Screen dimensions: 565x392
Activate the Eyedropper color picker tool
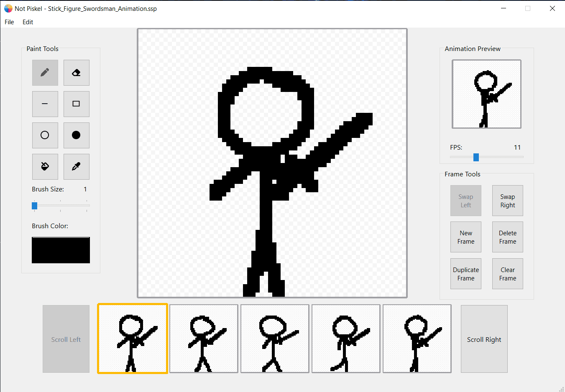tap(76, 167)
